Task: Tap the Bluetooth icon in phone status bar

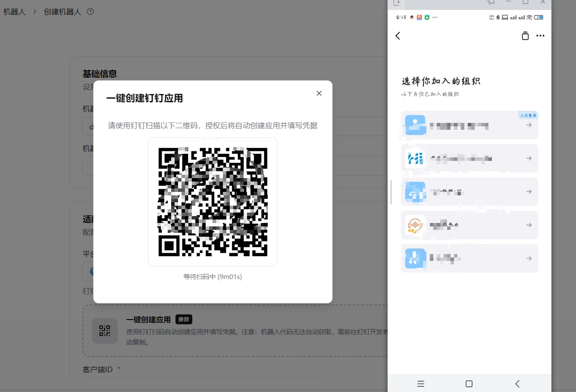Action: click(x=498, y=17)
